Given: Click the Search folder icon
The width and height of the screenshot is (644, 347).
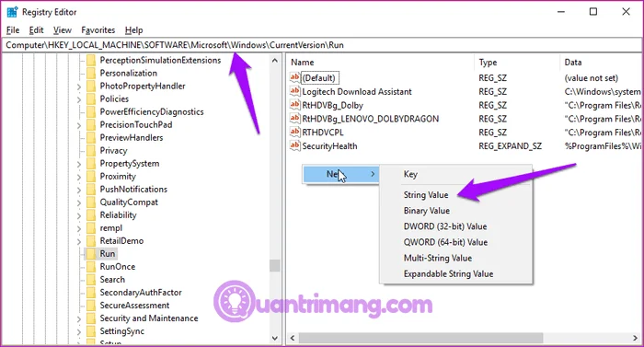Looking at the screenshot, I should click(91, 280).
